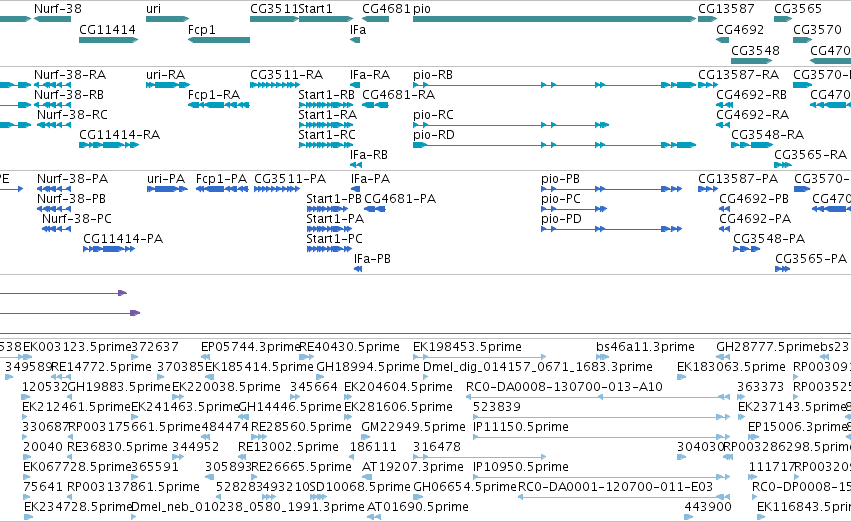The image size is (851, 522).
Task: Click transcript CG4692-RB
Action: click(x=752, y=94)
